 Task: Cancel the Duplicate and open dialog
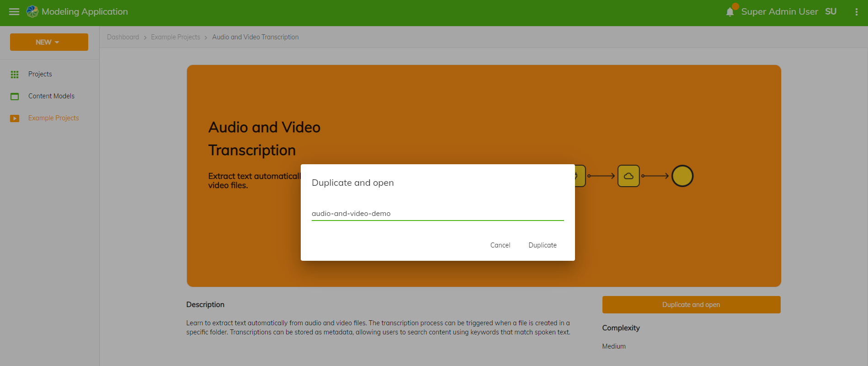[500, 245]
